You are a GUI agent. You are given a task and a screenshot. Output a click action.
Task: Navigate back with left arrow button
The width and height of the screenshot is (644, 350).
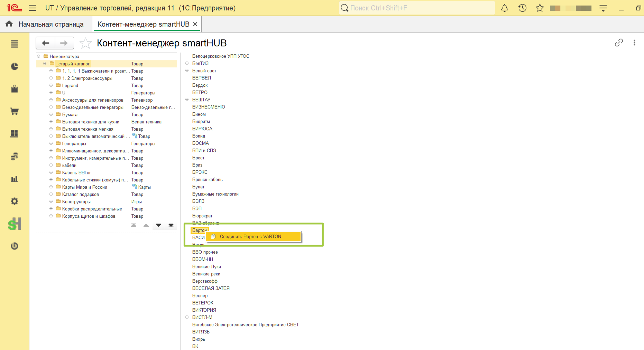[x=45, y=43]
